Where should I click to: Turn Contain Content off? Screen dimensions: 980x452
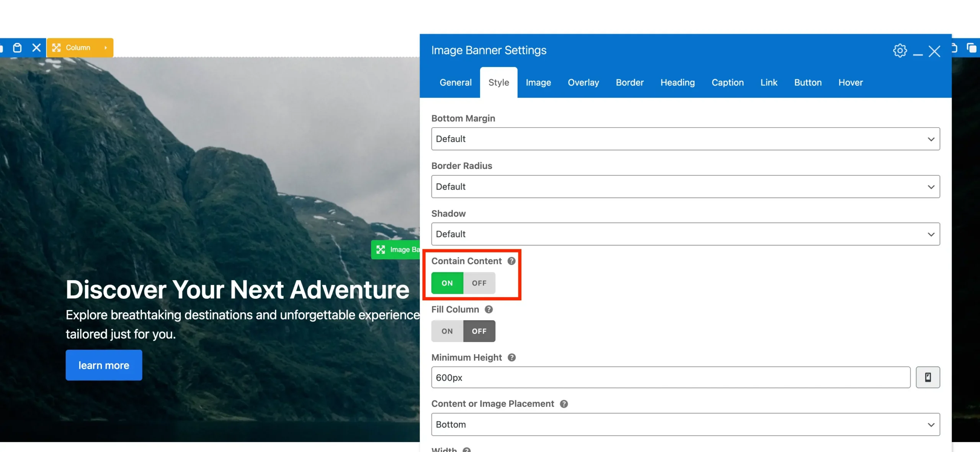[479, 283]
